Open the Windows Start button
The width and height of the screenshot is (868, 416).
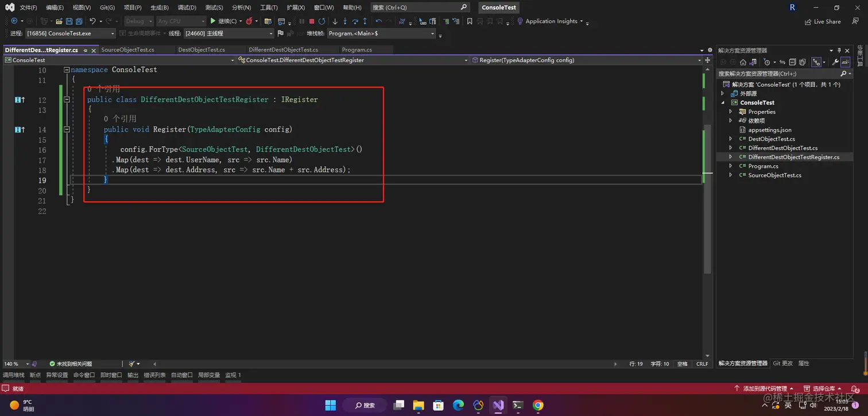(x=331, y=405)
